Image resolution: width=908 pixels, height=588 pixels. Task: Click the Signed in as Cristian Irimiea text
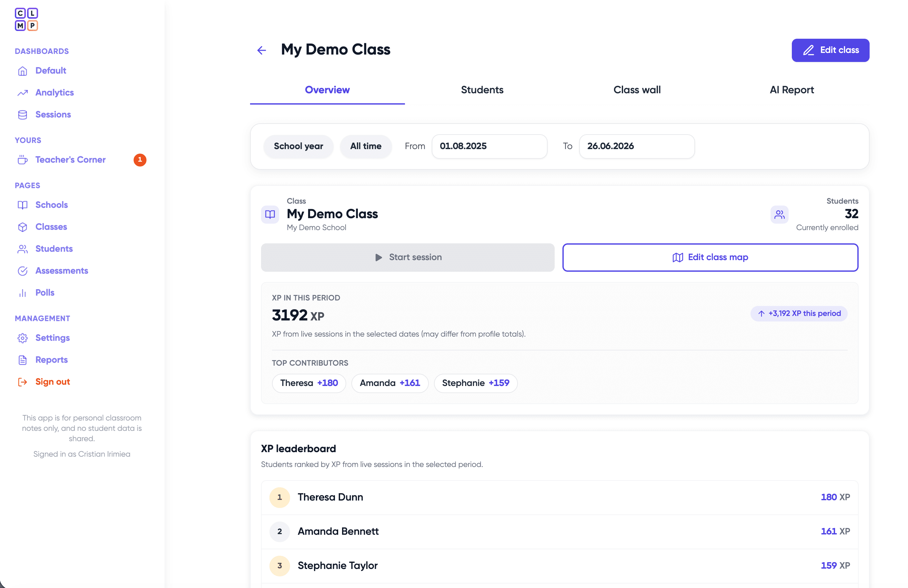click(82, 454)
